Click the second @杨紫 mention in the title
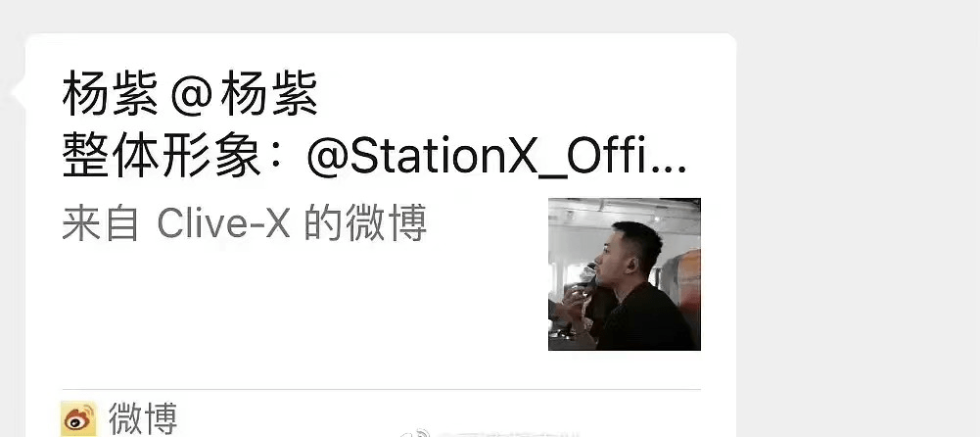This screenshot has height=437, width=980. click(245, 94)
